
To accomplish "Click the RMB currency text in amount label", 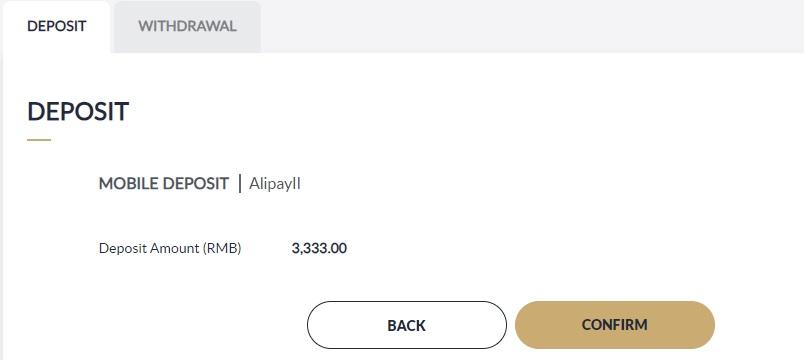I will tap(222, 249).
